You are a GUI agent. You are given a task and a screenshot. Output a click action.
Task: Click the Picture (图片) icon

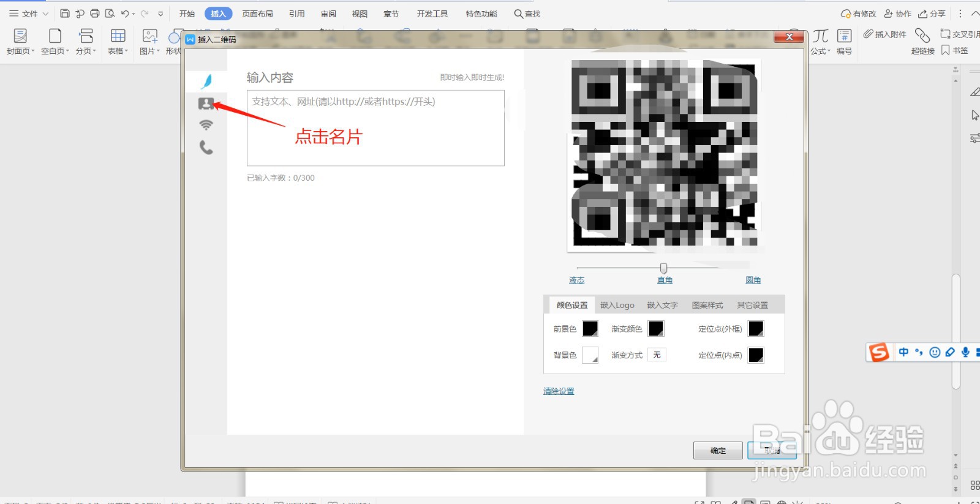point(149,36)
